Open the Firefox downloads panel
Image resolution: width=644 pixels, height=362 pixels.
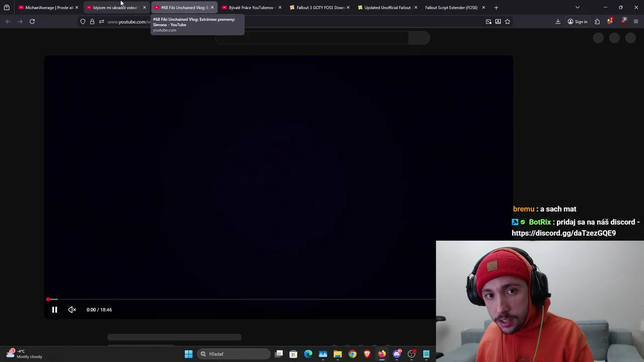click(558, 22)
